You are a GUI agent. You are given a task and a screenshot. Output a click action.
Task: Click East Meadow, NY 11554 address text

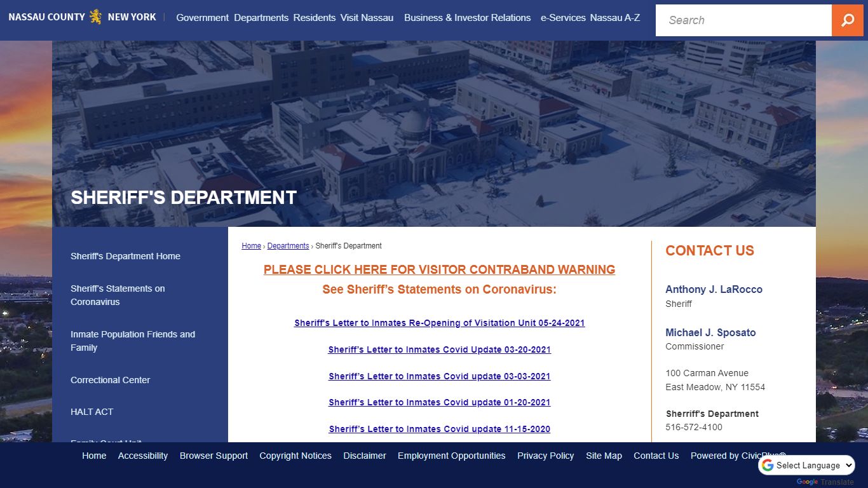coord(715,387)
